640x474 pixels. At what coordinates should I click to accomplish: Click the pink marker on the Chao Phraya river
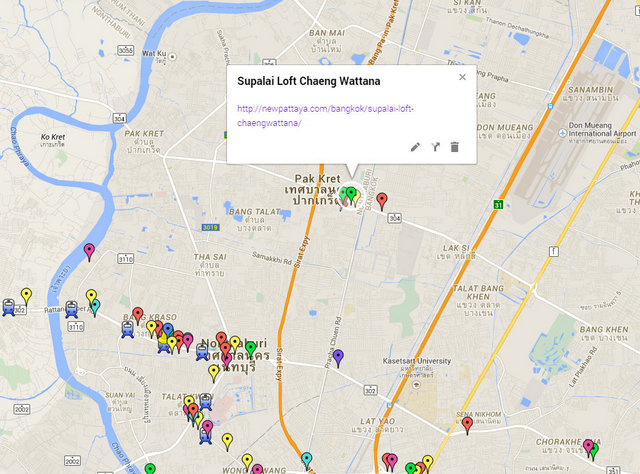[89, 251]
